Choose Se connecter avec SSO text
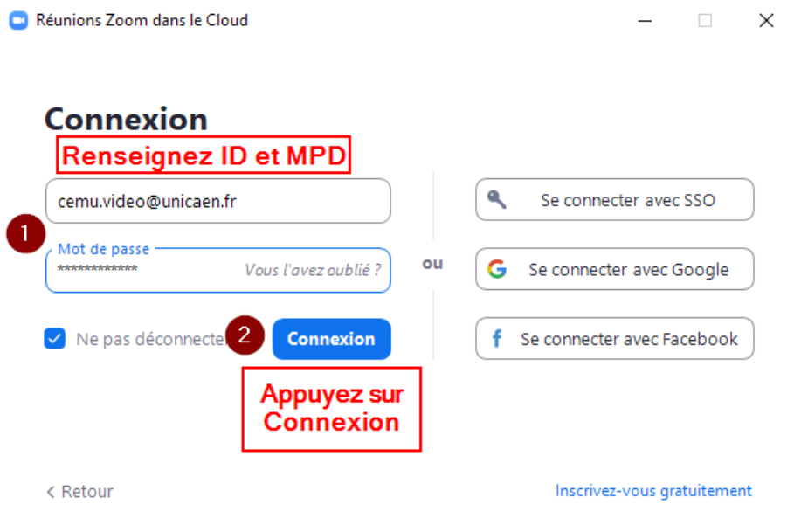 click(627, 200)
